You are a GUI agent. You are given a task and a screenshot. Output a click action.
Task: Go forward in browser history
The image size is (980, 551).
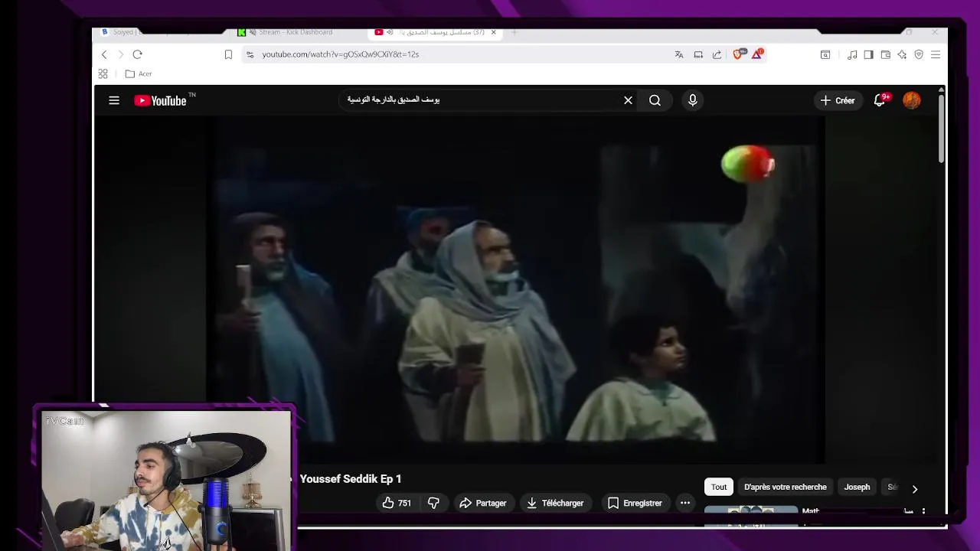coord(120,54)
